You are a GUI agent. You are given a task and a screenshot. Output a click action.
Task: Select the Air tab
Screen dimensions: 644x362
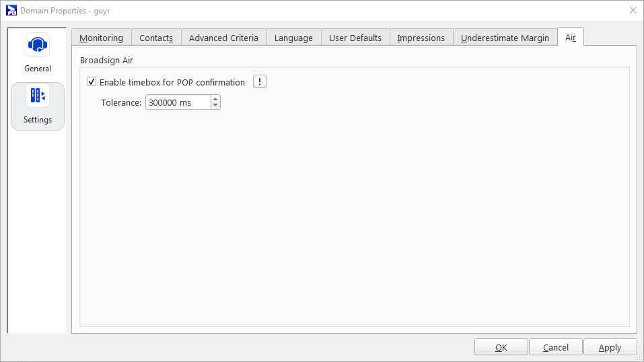click(571, 38)
